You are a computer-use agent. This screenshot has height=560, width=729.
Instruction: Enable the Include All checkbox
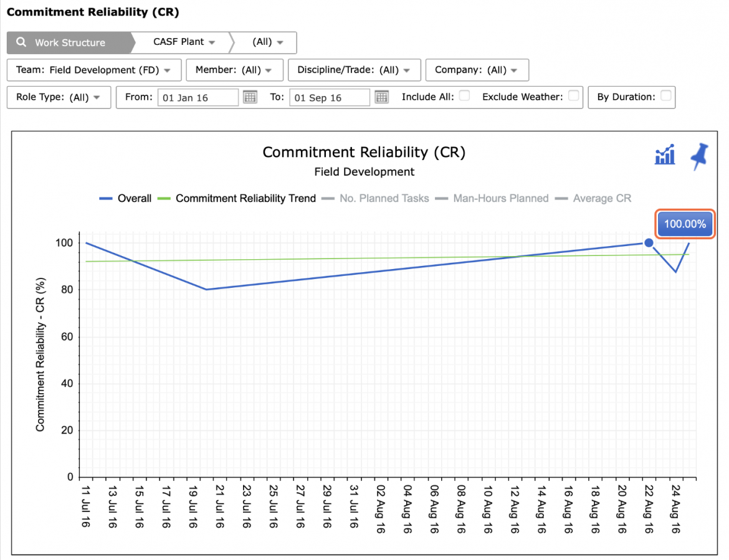[x=464, y=96]
